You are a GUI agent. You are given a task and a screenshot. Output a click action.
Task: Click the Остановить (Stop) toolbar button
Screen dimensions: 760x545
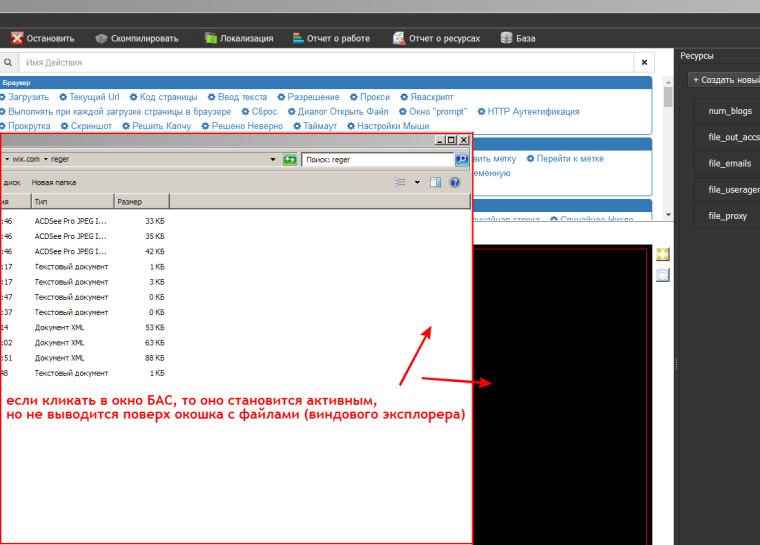point(42,39)
